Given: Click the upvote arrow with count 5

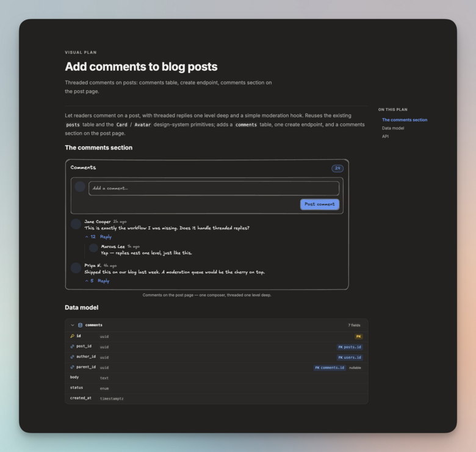Looking at the screenshot, I should [87, 281].
